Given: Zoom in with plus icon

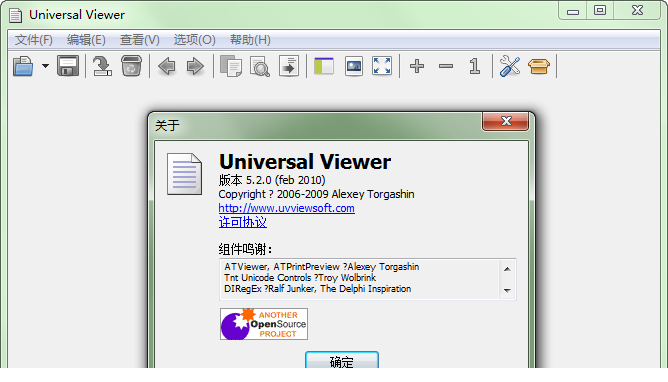Looking at the screenshot, I should 417,66.
